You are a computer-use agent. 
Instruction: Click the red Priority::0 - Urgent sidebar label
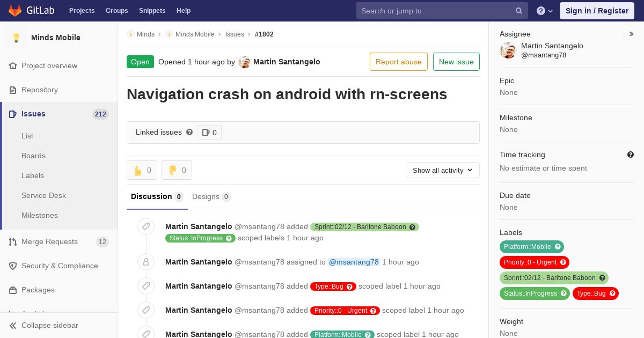[530, 262]
